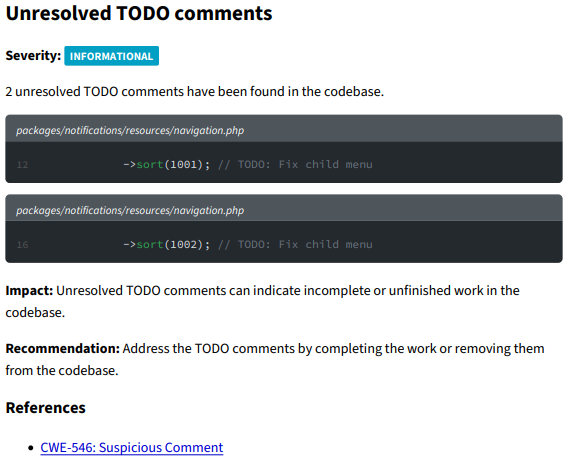Click the Recommendation label text
Screen dimensions: 571x461
tap(63, 348)
